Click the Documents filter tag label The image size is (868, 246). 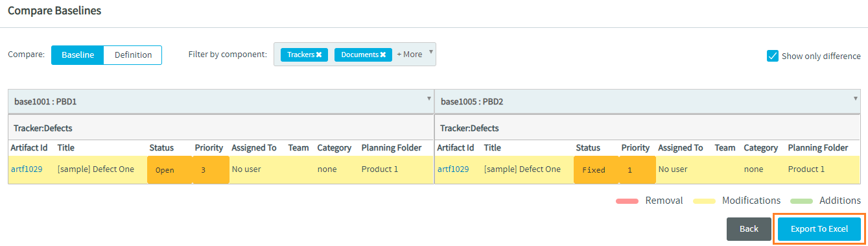point(360,55)
